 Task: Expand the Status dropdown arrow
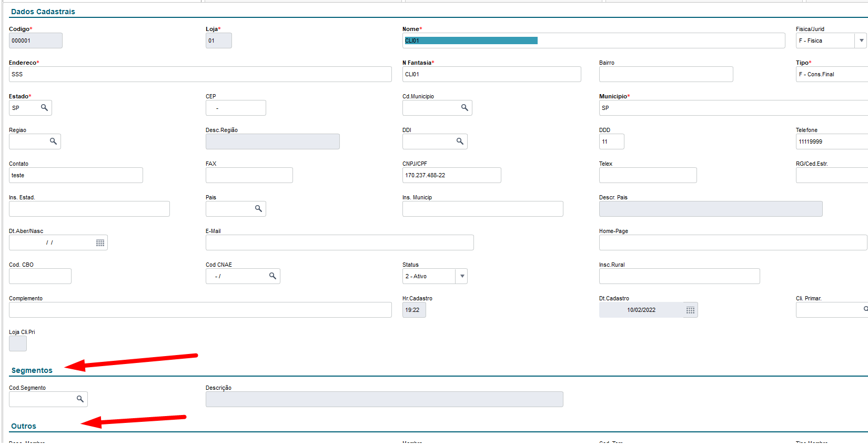coord(462,276)
